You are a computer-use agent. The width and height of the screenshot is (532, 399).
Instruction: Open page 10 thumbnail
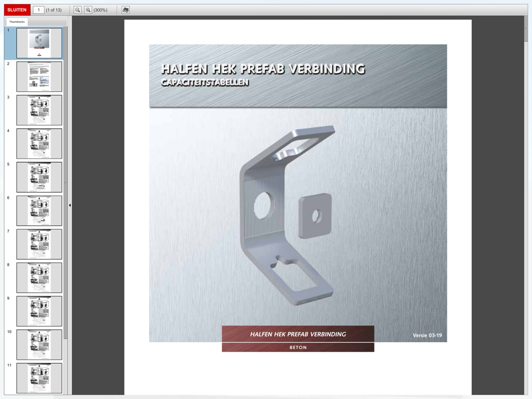point(39,345)
